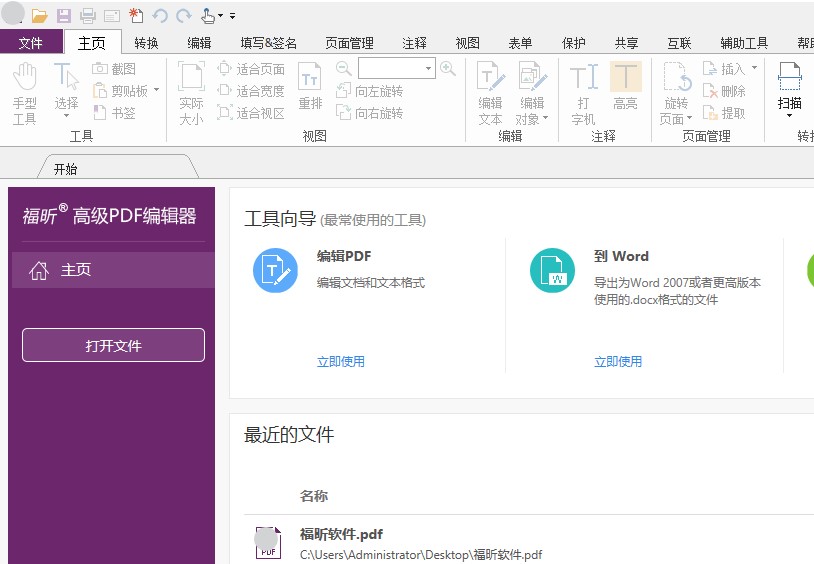Click the 编辑文本 edit text tool

491,93
